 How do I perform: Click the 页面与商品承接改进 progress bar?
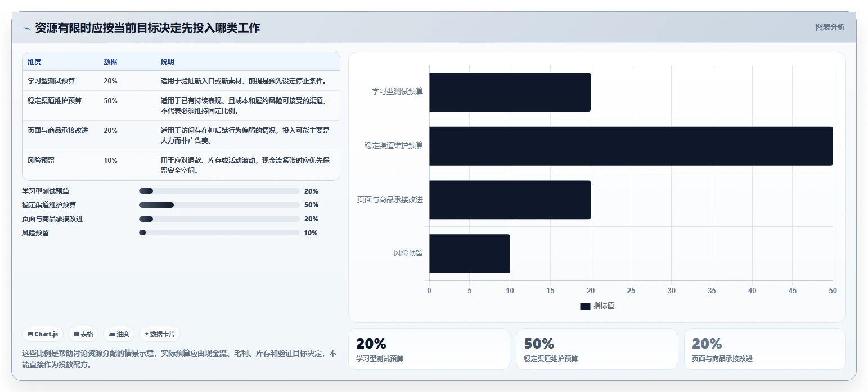pyautogui.click(x=219, y=219)
